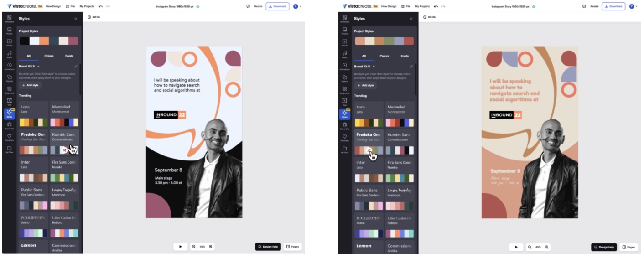
Task: Open Text tool in the right window sidebar
Action: 345,101
